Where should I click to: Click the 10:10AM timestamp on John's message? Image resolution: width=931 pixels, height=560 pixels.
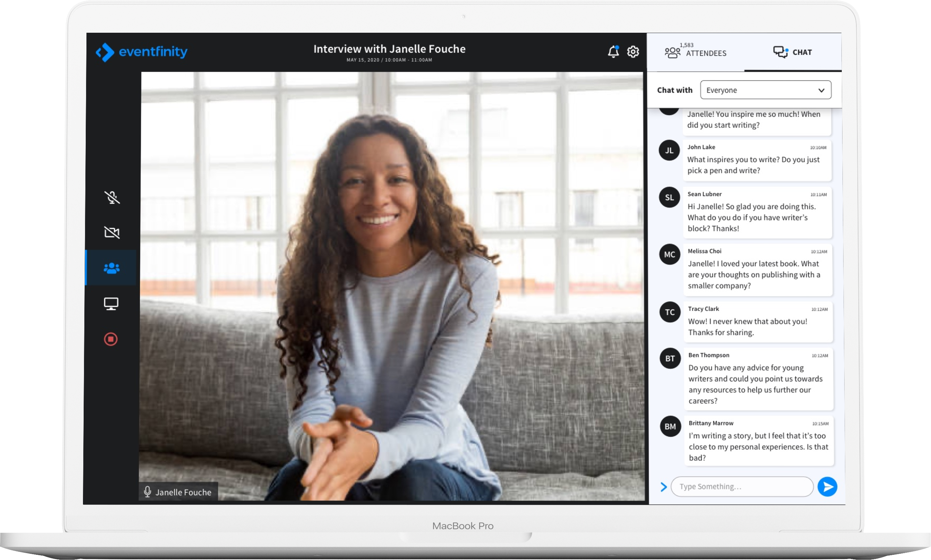click(x=818, y=148)
